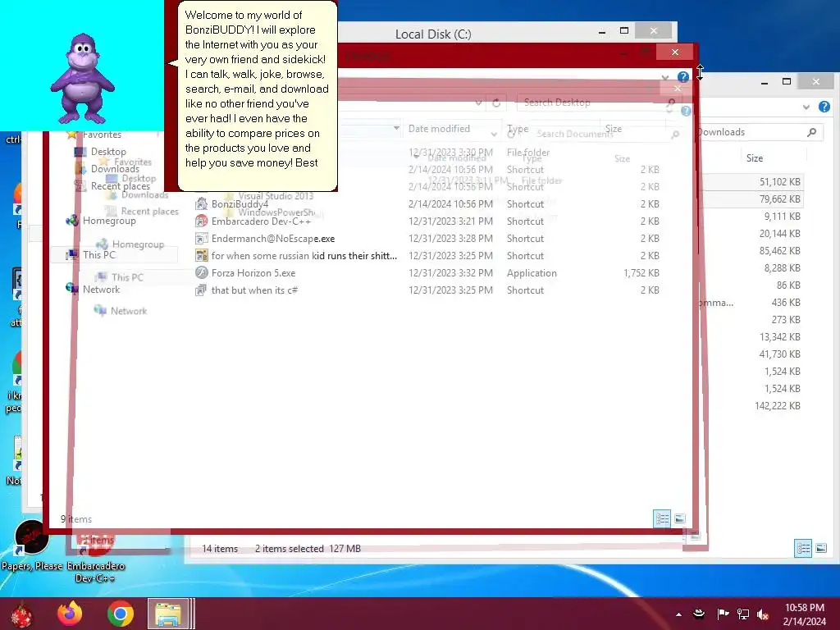
Task: Switch Downloads window to large icons view
Action: tap(820, 548)
